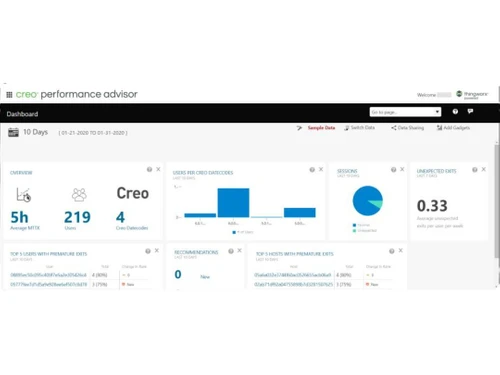
Task: Click the first short bar in datecodes chart
Action: 200,215
